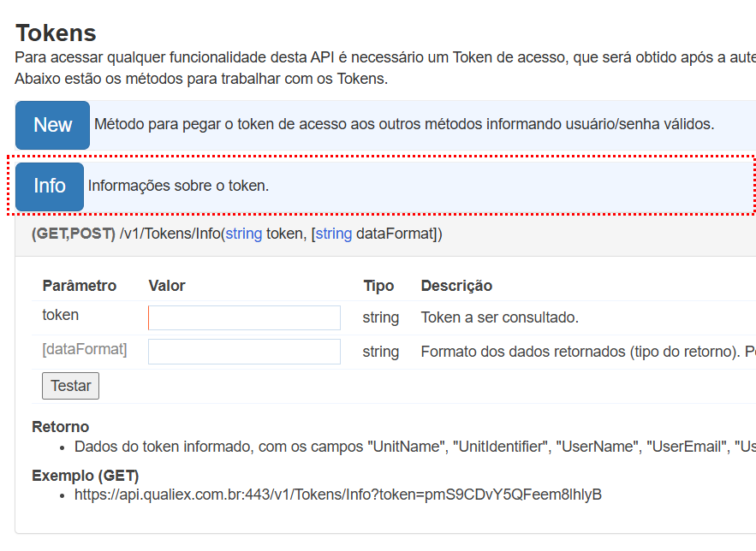Expand the New method description row
This screenshot has height=551, width=756.
point(403,124)
